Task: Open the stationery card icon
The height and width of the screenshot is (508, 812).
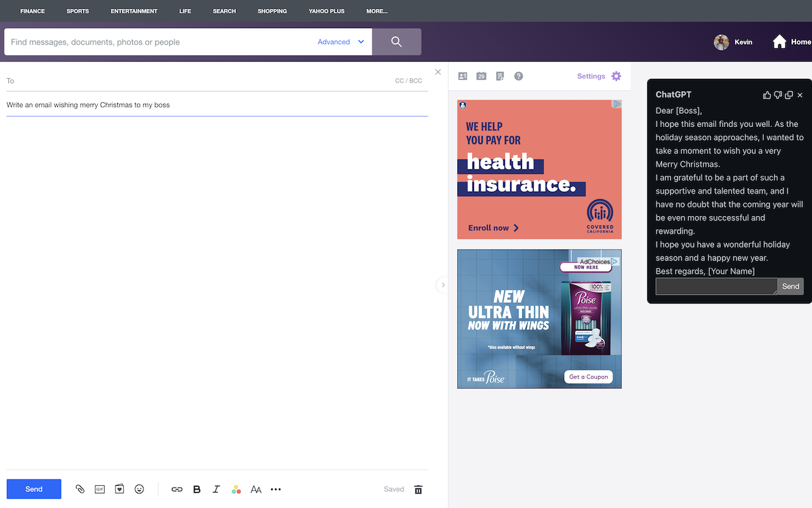Action: pyautogui.click(x=119, y=489)
